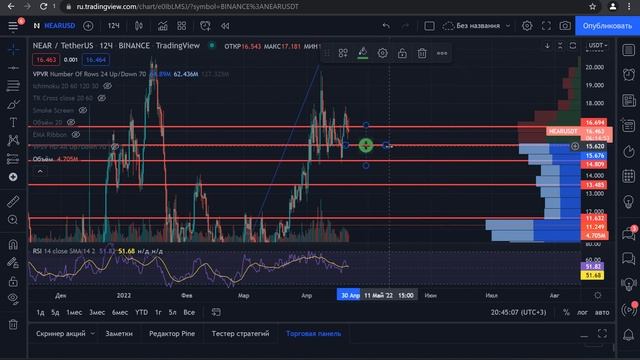Open chart settings gear
The width and height of the screenshot is (640, 360).
coord(527,26)
